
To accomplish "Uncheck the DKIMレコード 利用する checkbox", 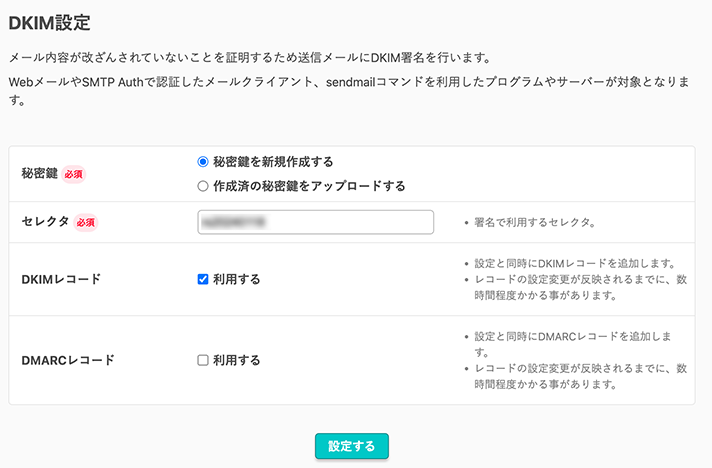I will click(204, 280).
